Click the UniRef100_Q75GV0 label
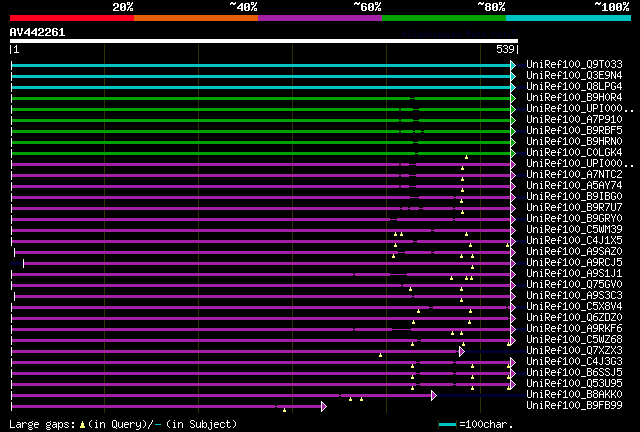 pos(574,285)
